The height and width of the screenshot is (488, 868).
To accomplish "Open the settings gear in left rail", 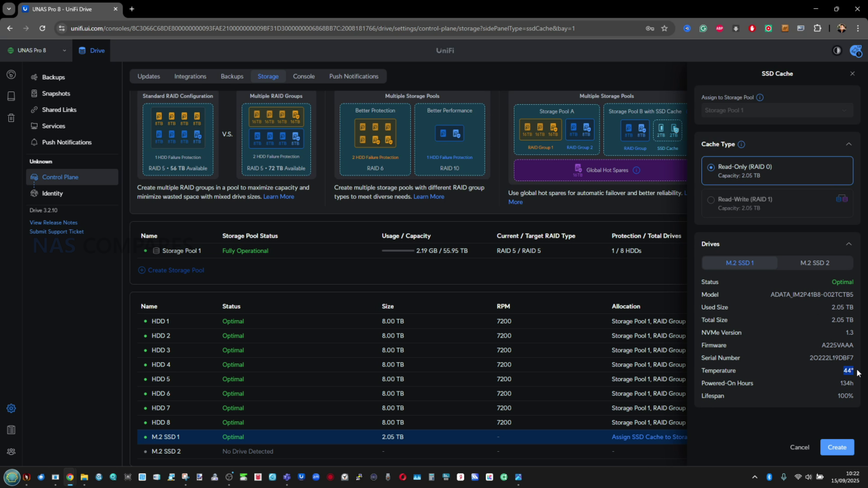I will tap(11, 409).
